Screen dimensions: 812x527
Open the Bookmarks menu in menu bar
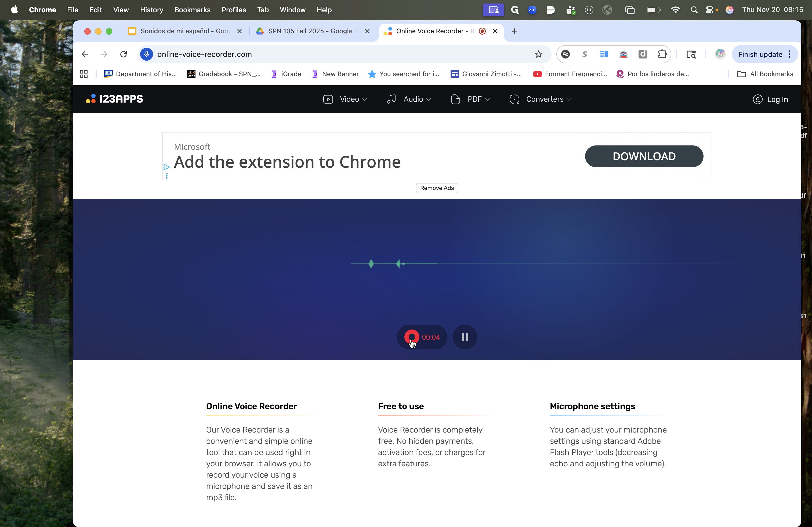192,10
